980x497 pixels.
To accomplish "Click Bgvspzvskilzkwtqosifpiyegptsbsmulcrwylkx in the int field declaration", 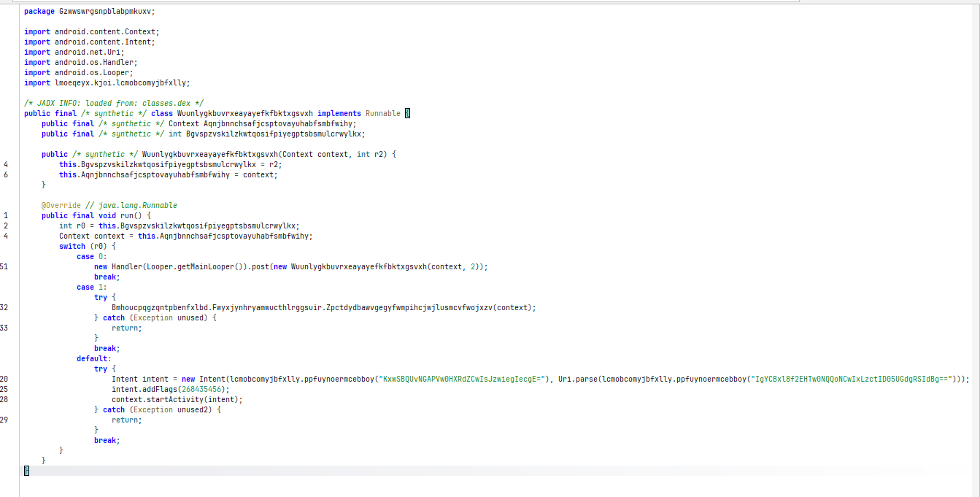I will [275, 134].
